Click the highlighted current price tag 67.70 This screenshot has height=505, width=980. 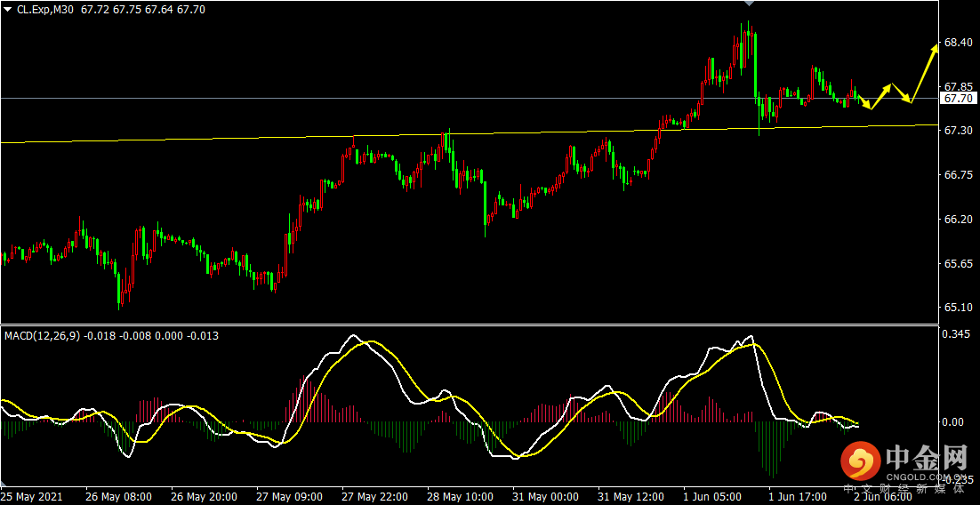[x=958, y=99]
